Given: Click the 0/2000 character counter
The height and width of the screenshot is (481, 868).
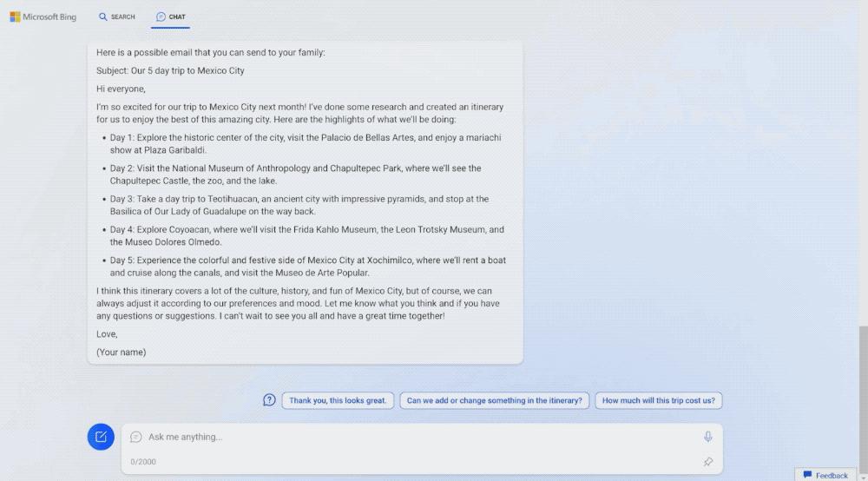Looking at the screenshot, I should 143,462.
